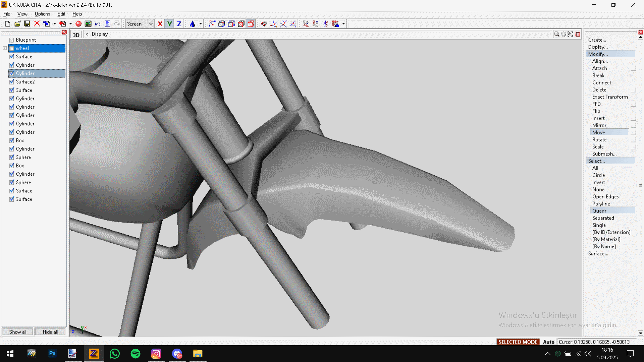Image resolution: width=644 pixels, height=362 pixels.
Task: Click the open file folder icon
Action: click(17, 24)
